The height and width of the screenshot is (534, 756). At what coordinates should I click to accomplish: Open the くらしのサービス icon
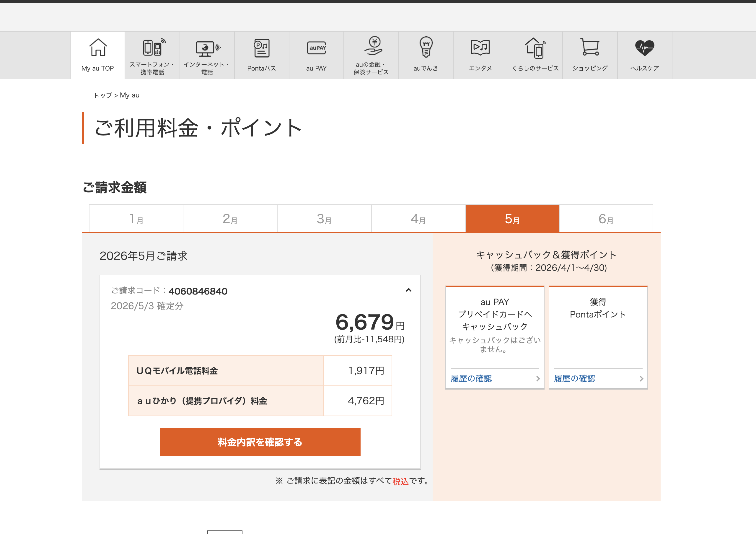(535, 48)
